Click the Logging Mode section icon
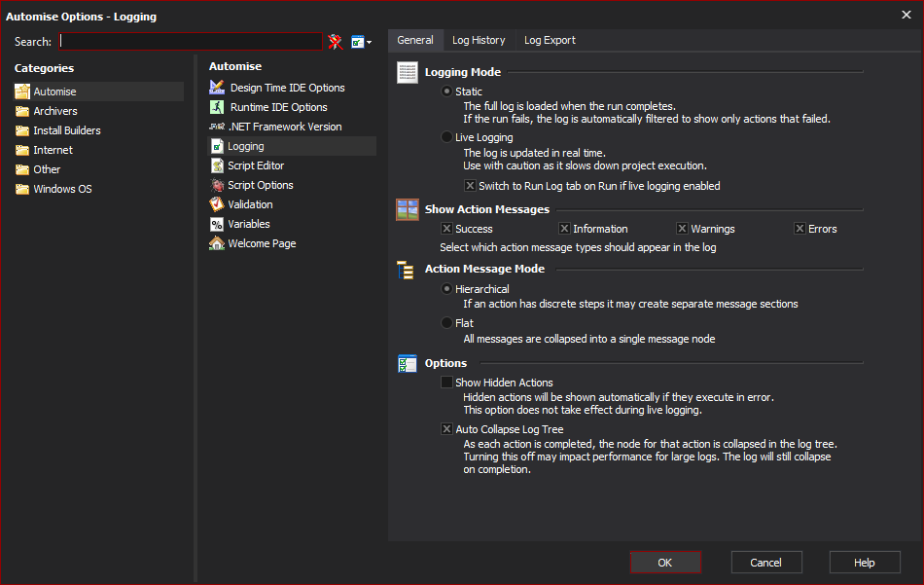The height and width of the screenshot is (585, 924). click(x=408, y=73)
